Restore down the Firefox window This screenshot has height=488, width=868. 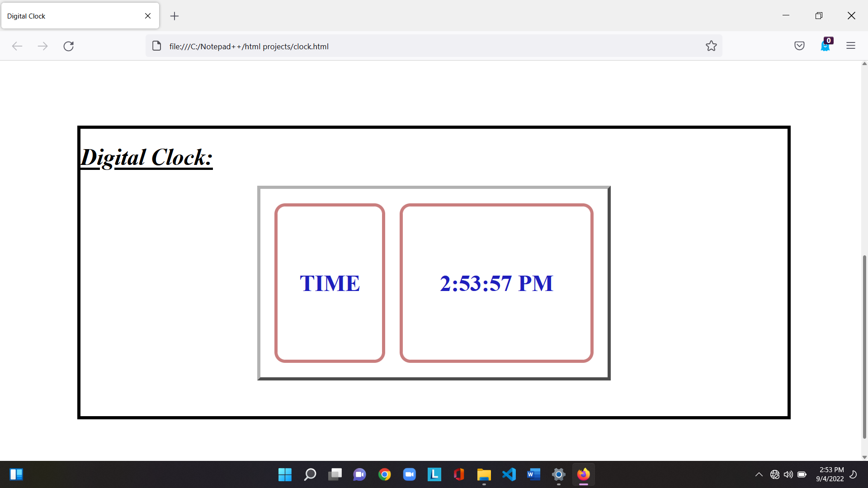(x=819, y=15)
